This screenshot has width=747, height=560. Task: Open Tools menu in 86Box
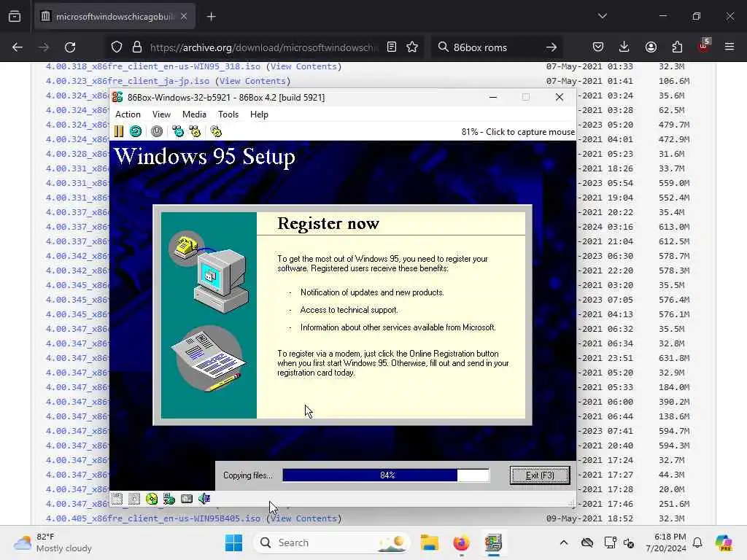click(x=228, y=114)
